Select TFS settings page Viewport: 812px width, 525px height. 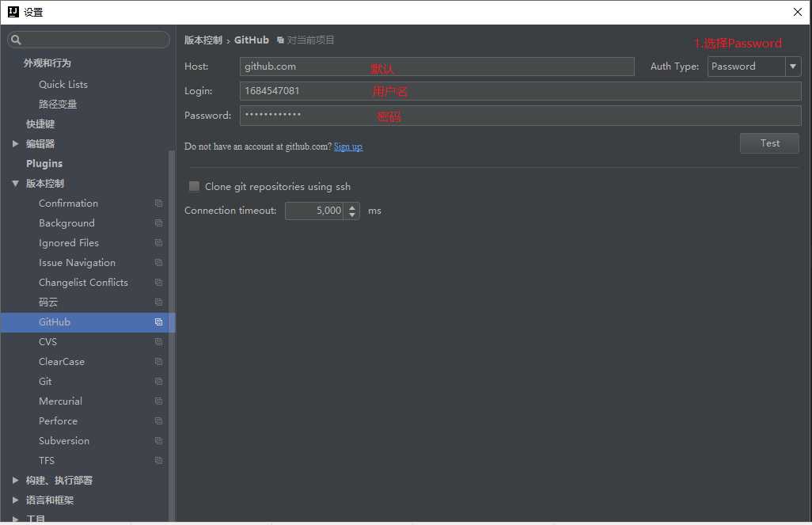(47, 460)
